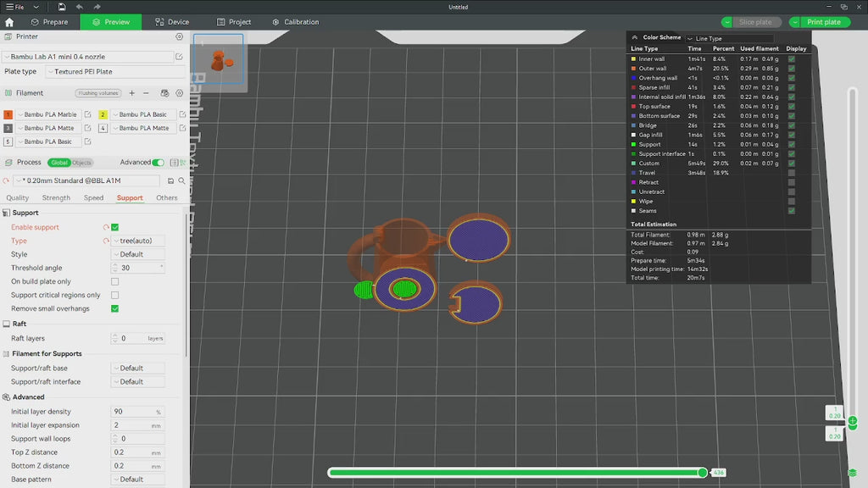Select Global process scope

pos(58,163)
